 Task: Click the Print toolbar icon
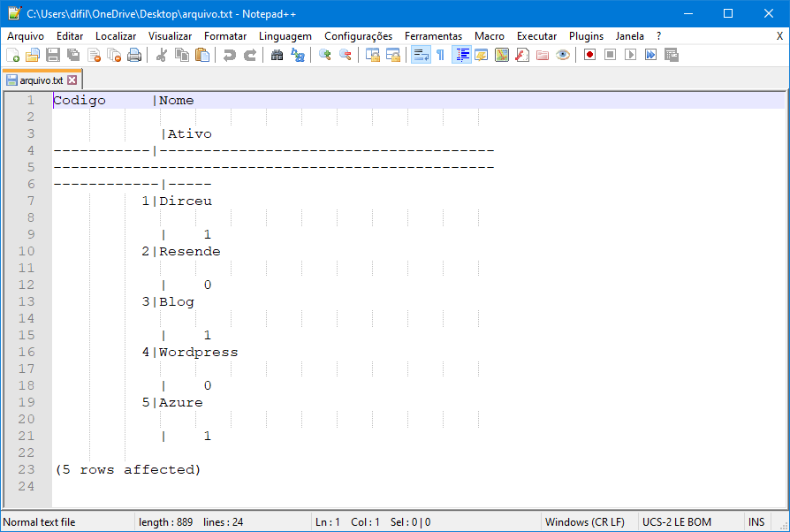[x=134, y=55]
